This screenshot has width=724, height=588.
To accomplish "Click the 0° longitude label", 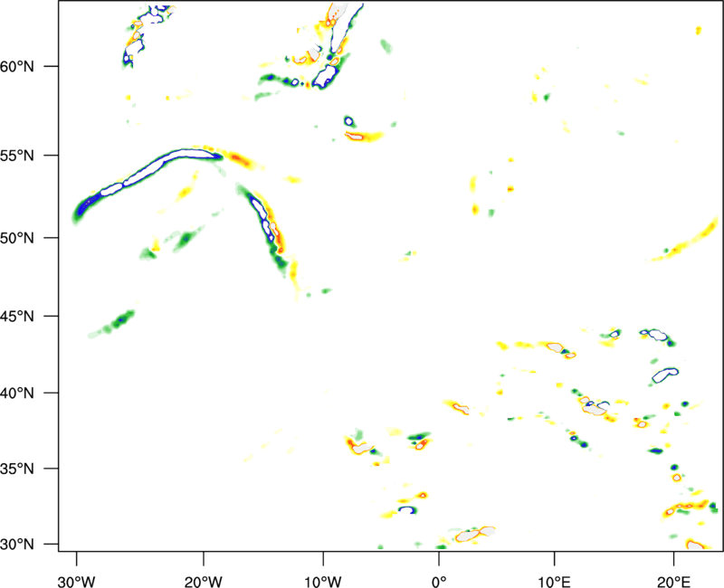I will (x=439, y=582).
